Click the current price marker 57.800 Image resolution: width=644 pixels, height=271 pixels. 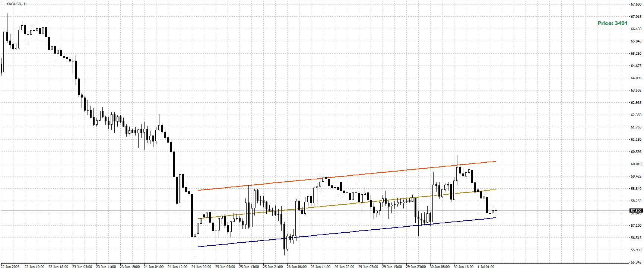pos(636,211)
